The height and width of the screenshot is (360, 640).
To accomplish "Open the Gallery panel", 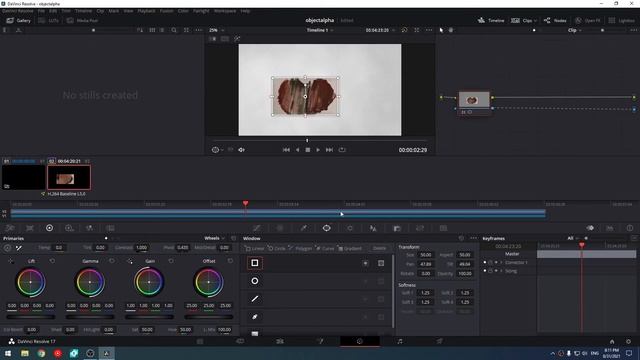I will [x=19, y=20].
